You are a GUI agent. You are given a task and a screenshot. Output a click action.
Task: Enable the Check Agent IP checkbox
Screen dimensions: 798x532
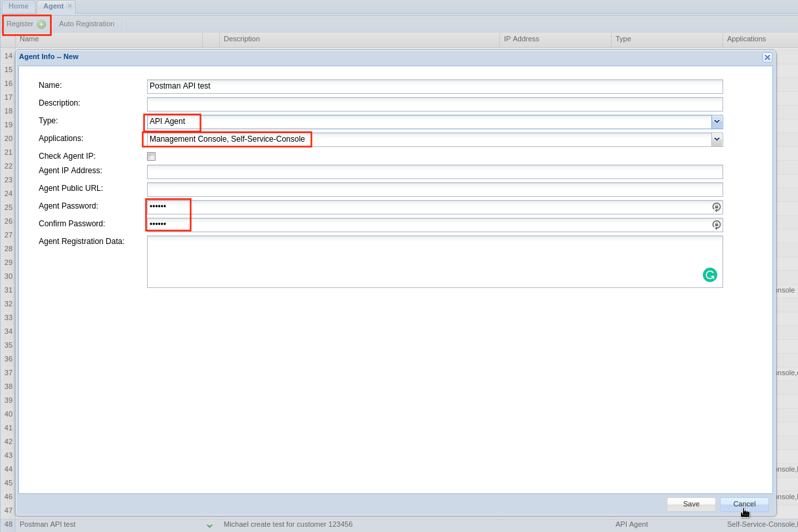pos(152,157)
